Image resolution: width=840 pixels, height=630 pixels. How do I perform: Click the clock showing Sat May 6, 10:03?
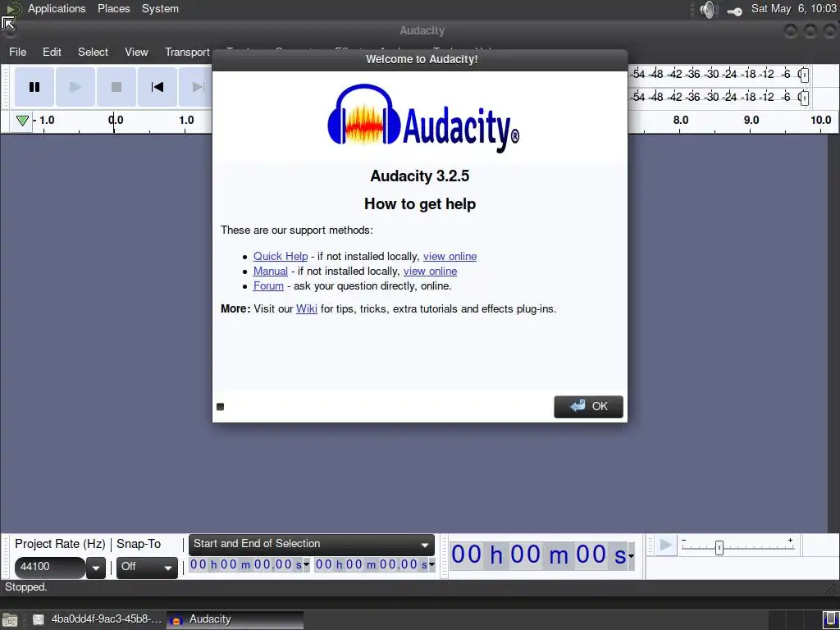pos(793,8)
